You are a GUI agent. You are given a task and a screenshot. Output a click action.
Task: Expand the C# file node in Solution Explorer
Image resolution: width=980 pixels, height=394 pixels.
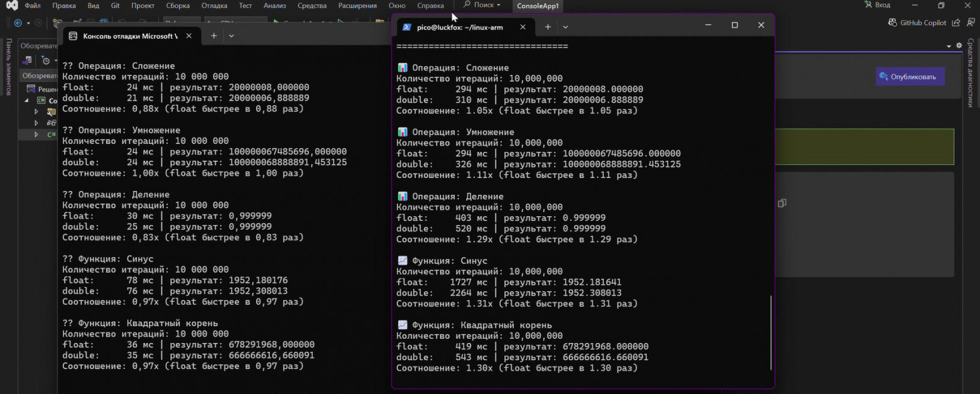click(36, 134)
